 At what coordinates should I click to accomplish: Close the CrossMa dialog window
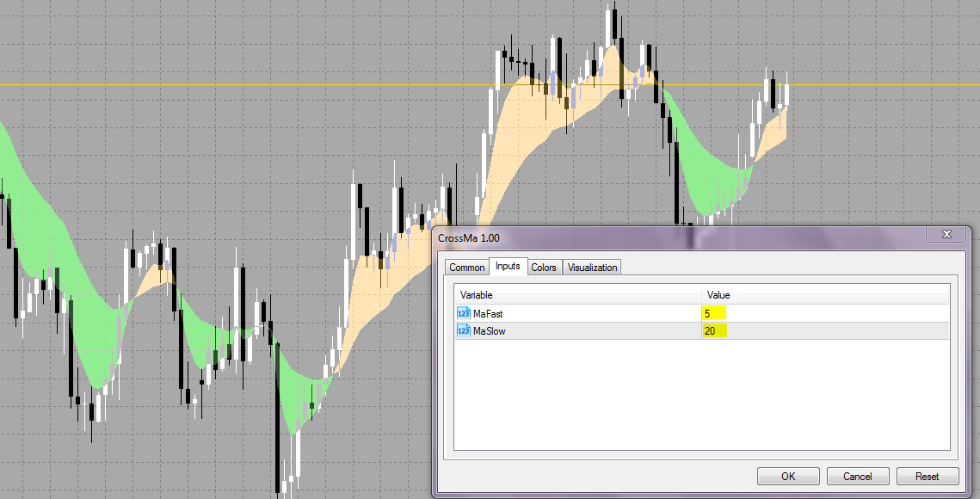pyautogui.click(x=946, y=234)
